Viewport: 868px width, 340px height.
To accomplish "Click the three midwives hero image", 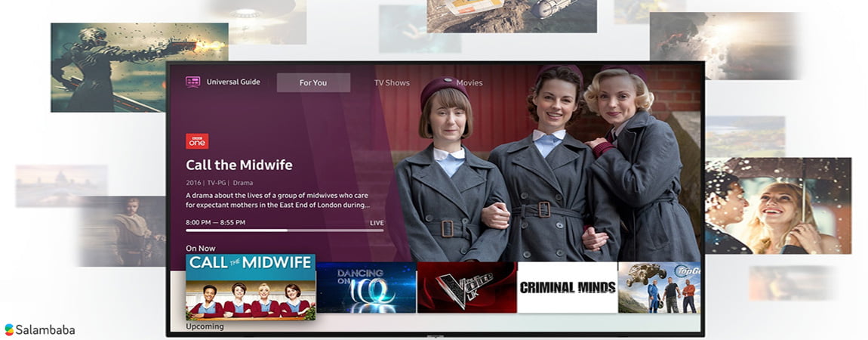I will tap(551, 166).
